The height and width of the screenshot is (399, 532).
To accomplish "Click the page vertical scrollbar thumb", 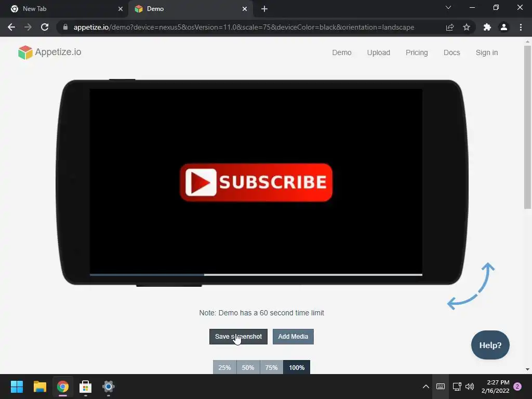I will [527, 127].
